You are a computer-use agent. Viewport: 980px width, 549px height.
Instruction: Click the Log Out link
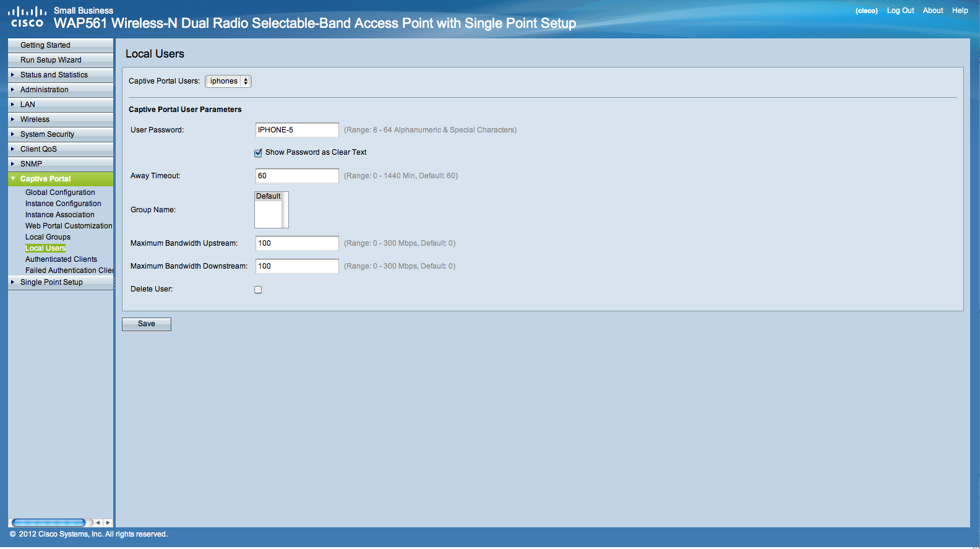900,11
